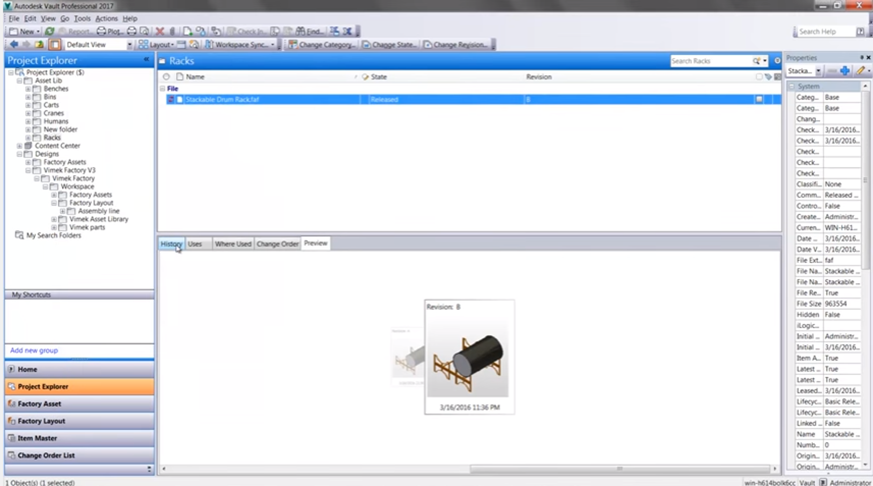Click the Item Master navigation button
This screenshot has width=873, height=486.
(x=80, y=438)
